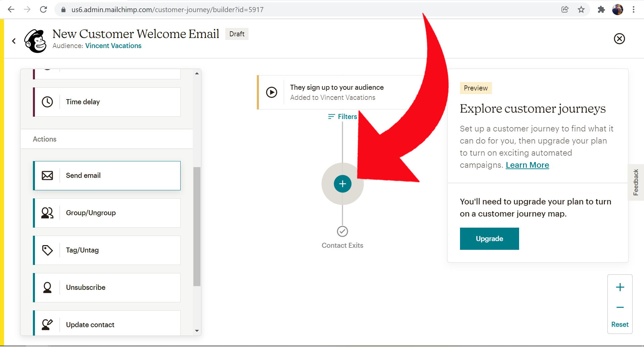644x348 pixels.
Task: Click the share page icon in the address bar
Action: point(565,9)
